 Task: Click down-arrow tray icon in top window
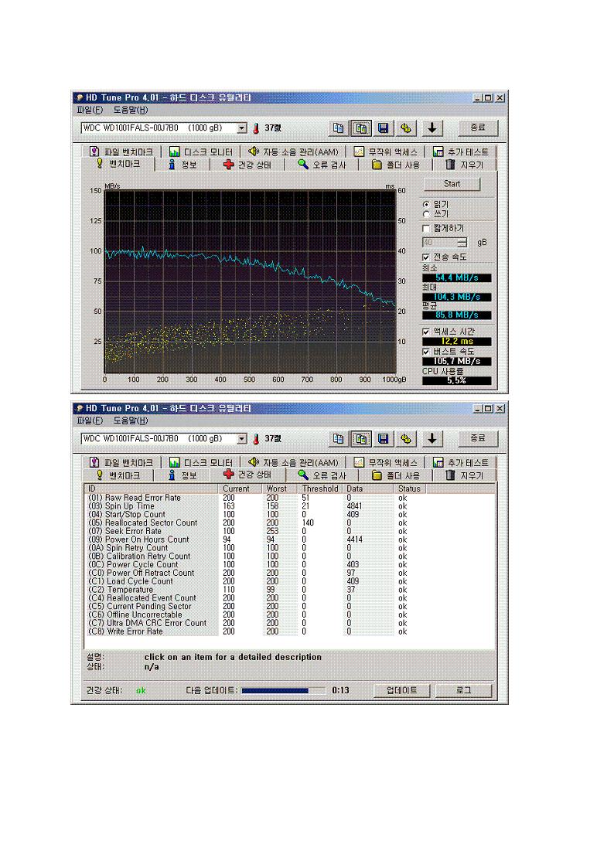click(x=432, y=128)
